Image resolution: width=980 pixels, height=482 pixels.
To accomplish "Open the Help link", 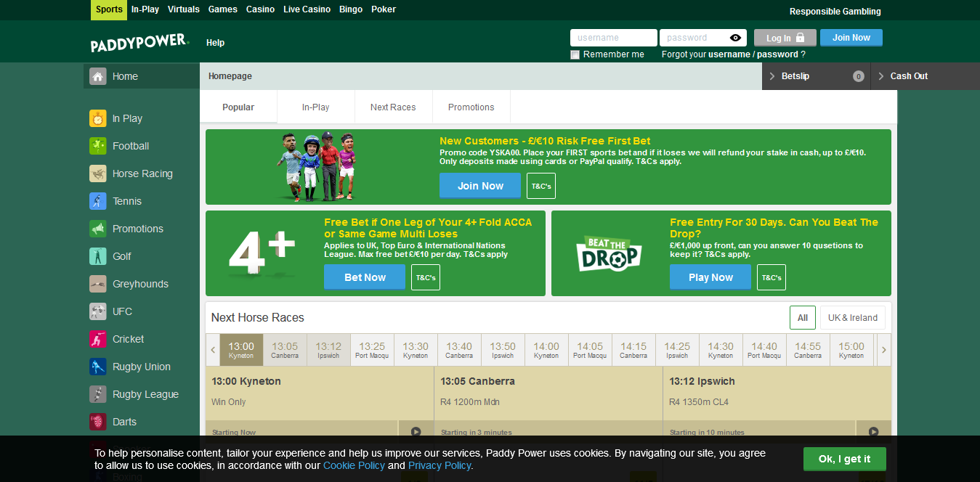I will click(x=215, y=43).
